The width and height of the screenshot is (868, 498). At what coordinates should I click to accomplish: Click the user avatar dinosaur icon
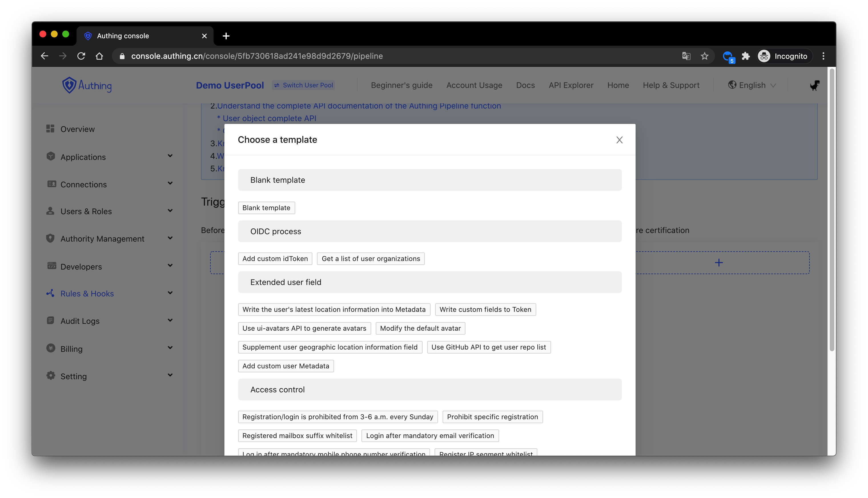[x=815, y=85]
